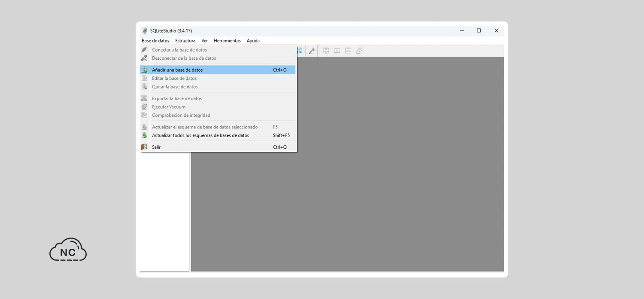644x299 pixels.
Task: Select Comprobación de integridad
Action: (x=218, y=115)
